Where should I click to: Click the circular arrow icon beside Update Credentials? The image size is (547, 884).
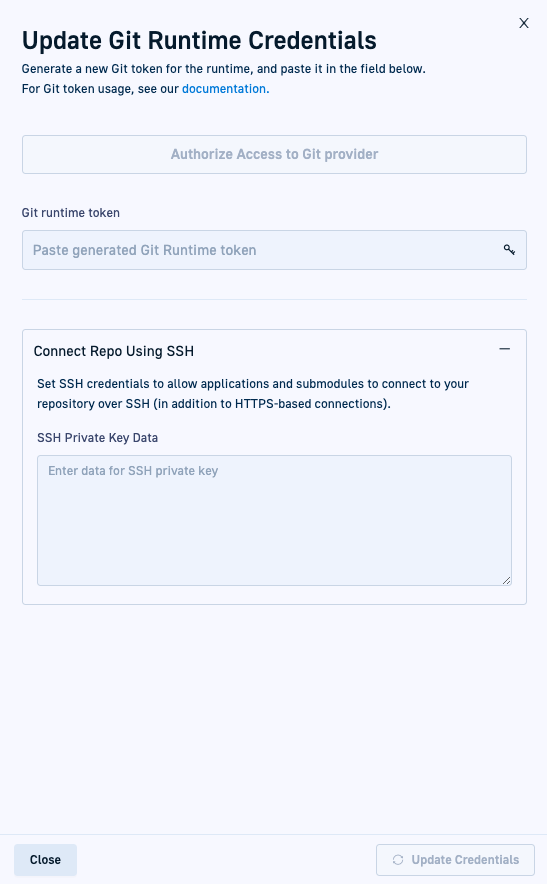398,860
